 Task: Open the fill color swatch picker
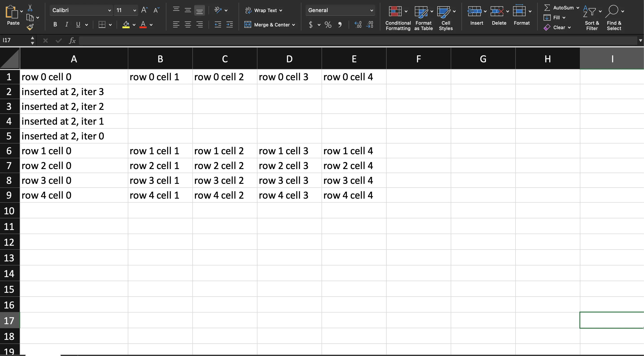coord(134,25)
